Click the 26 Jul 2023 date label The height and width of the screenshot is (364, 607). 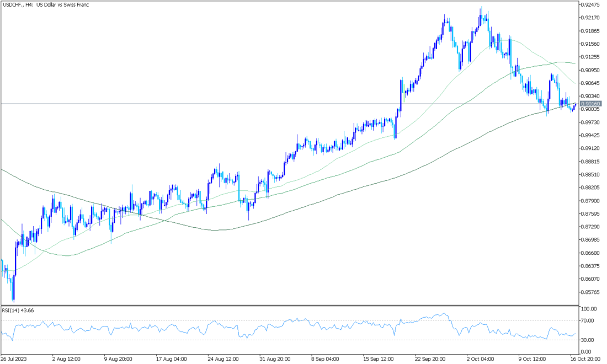pos(14,359)
